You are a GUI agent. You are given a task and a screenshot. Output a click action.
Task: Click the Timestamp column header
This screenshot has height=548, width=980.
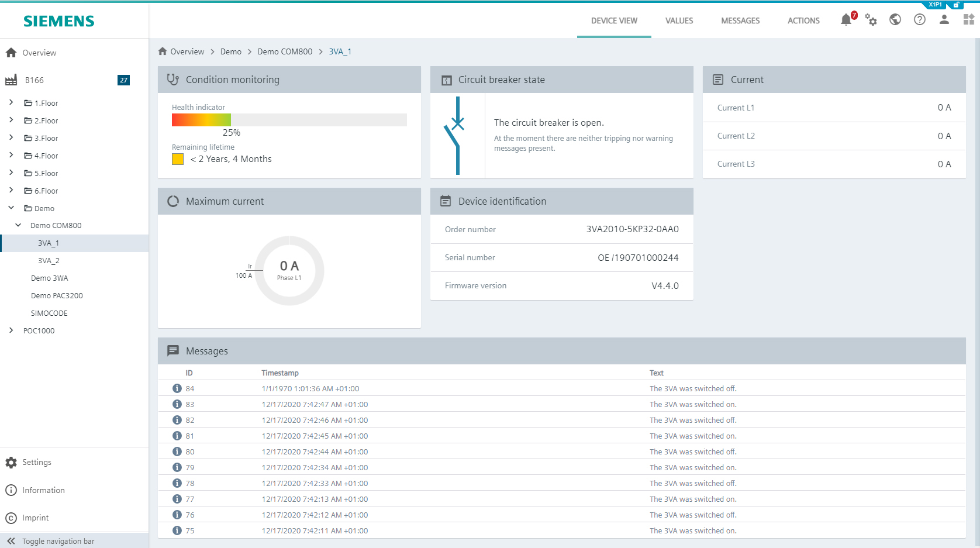(280, 373)
